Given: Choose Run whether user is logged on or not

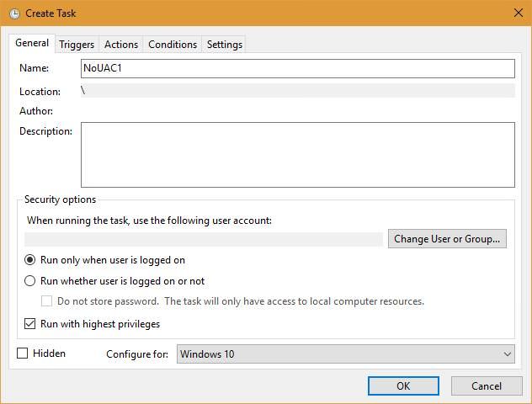Looking at the screenshot, I should (29, 281).
